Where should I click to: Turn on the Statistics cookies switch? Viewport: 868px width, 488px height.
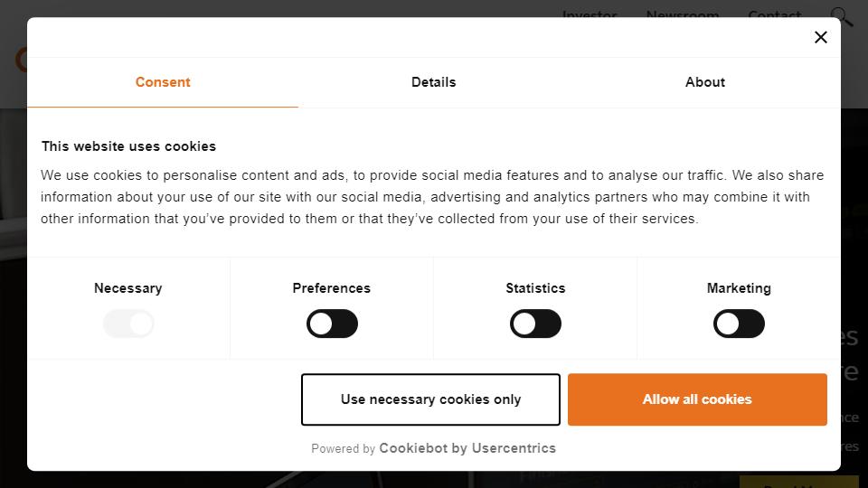tap(535, 324)
